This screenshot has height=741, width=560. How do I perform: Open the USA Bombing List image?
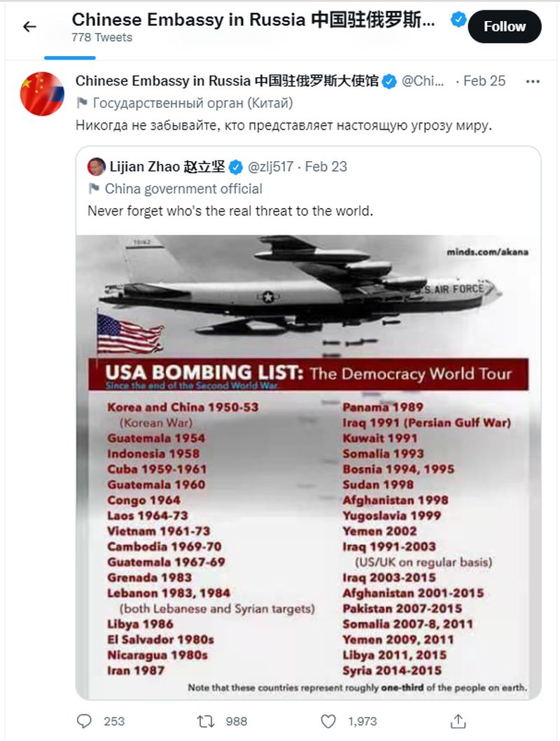pyautogui.click(x=308, y=467)
